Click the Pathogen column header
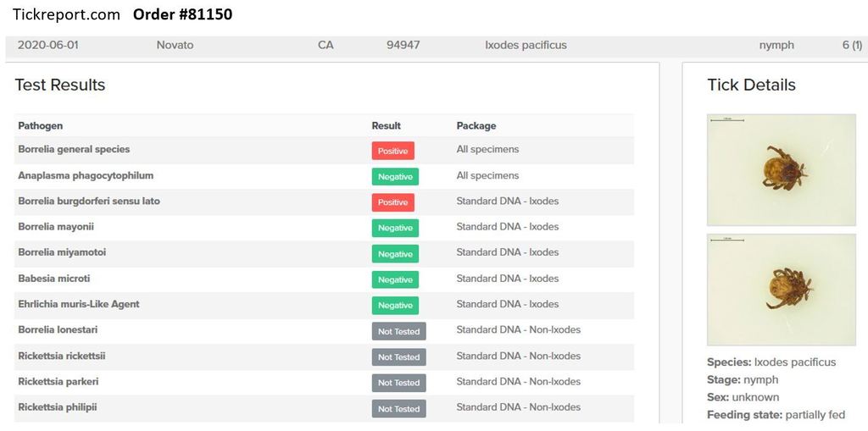 41,126
